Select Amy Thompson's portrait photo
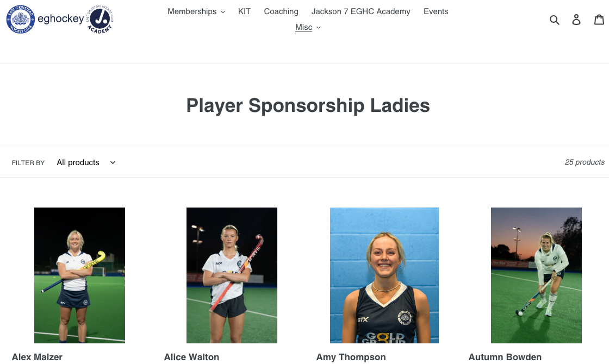609x364 pixels. (384, 275)
